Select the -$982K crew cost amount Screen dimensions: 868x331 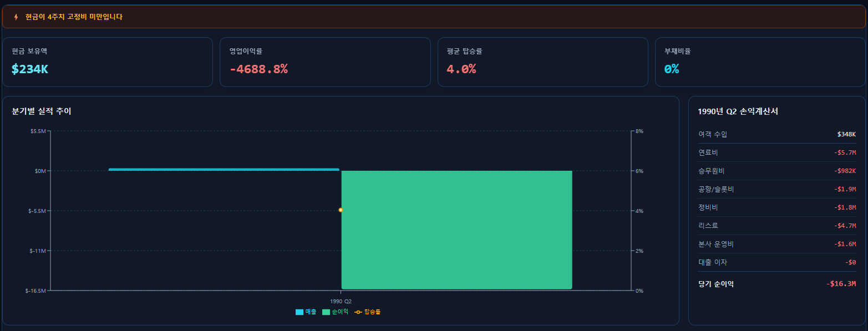(845, 171)
